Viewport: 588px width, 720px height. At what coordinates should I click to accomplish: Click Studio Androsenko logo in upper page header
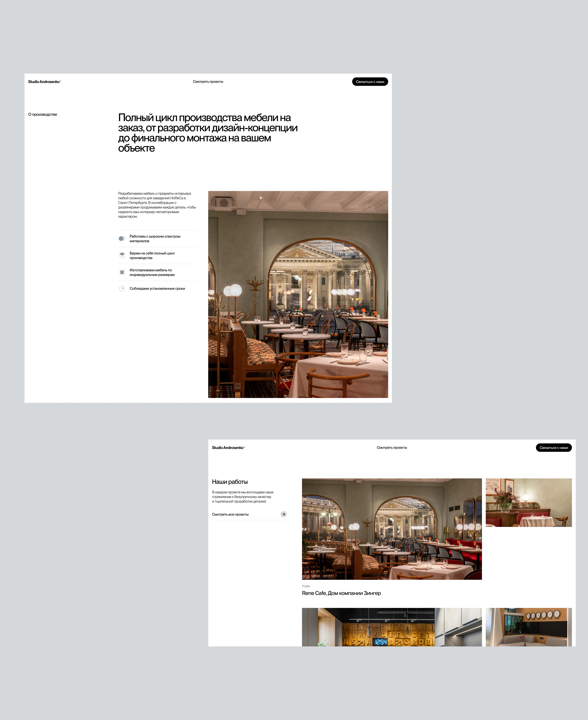pyautogui.click(x=44, y=82)
